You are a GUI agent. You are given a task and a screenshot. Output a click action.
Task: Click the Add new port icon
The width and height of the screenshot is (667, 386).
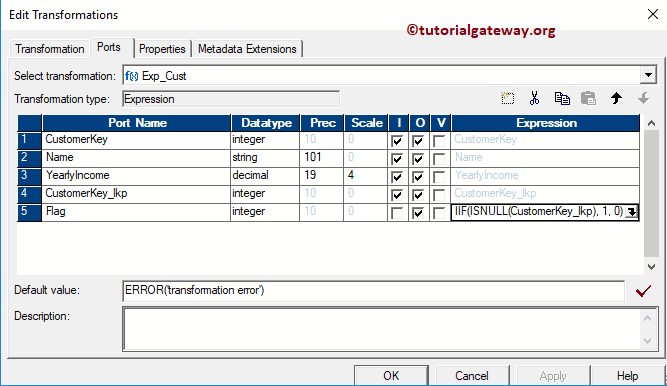click(x=507, y=98)
